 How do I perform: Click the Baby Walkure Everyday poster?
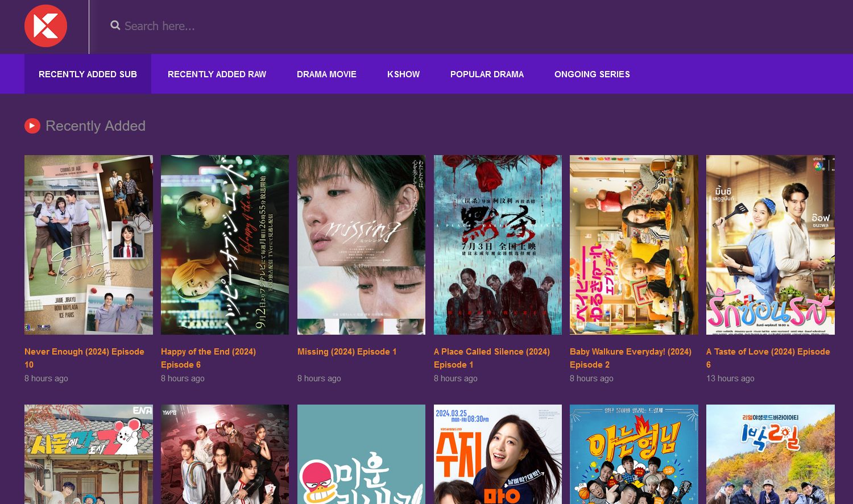click(x=634, y=245)
